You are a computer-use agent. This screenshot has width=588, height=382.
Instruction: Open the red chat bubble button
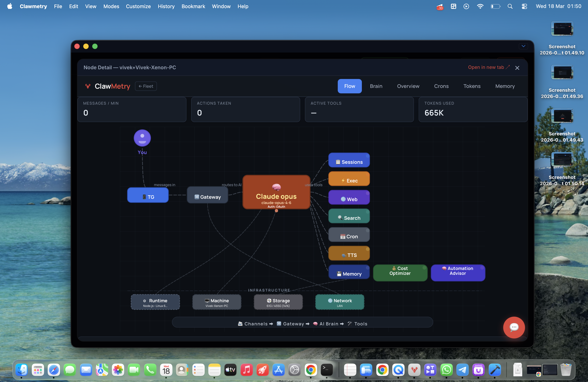(514, 327)
